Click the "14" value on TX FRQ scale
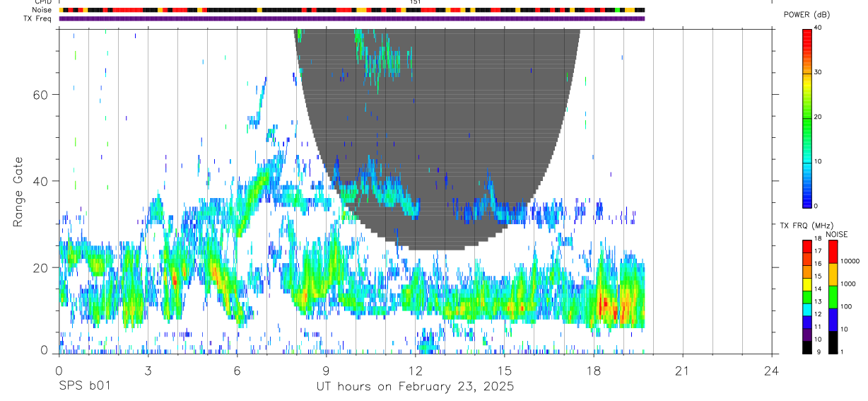 click(x=818, y=289)
